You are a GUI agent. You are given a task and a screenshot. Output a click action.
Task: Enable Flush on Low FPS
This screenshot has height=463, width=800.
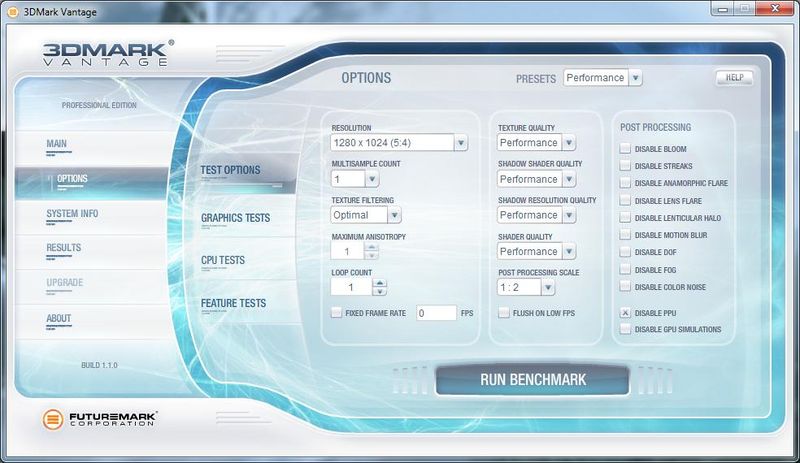tap(504, 313)
